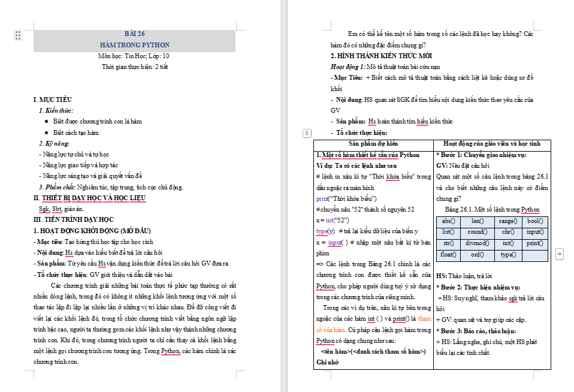Click the line 'Sgk, Sbt, giáo án.'

coord(62,209)
